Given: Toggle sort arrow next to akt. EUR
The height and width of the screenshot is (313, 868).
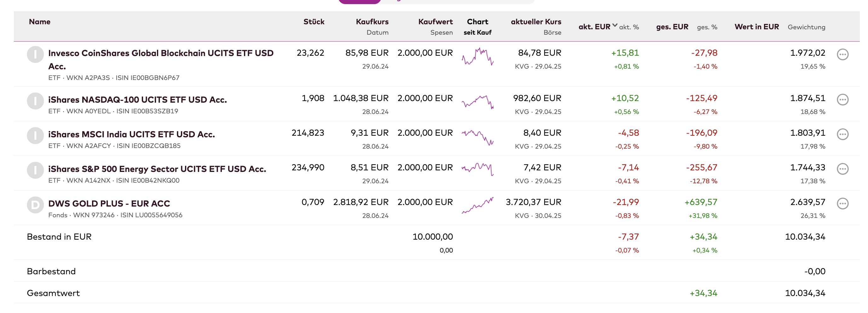Looking at the screenshot, I should 615,26.
